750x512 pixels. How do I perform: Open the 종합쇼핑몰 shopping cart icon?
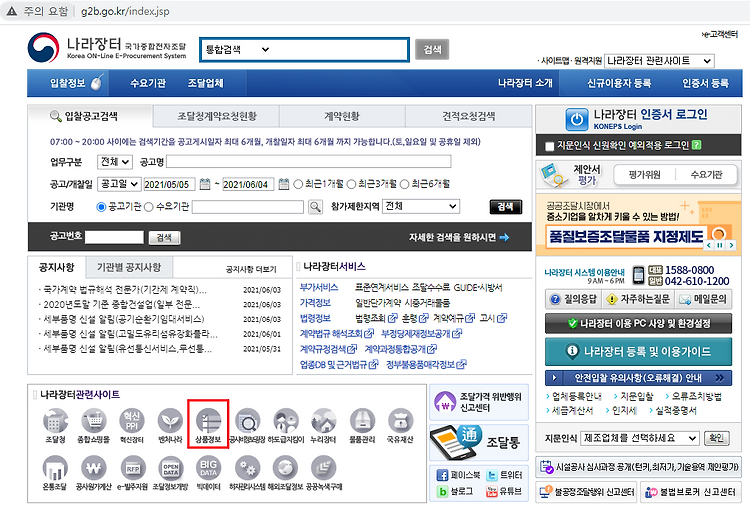pyautogui.click(x=94, y=421)
